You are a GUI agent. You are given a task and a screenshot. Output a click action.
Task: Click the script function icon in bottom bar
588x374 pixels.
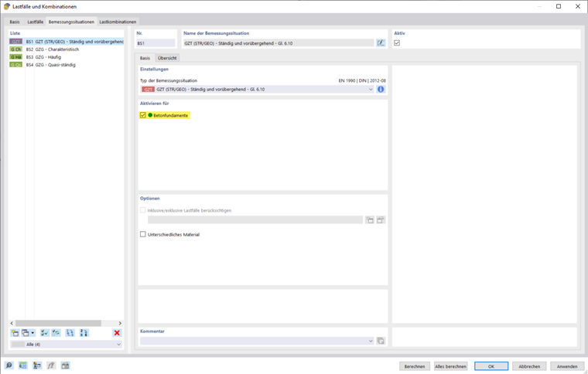[x=51, y=365]
